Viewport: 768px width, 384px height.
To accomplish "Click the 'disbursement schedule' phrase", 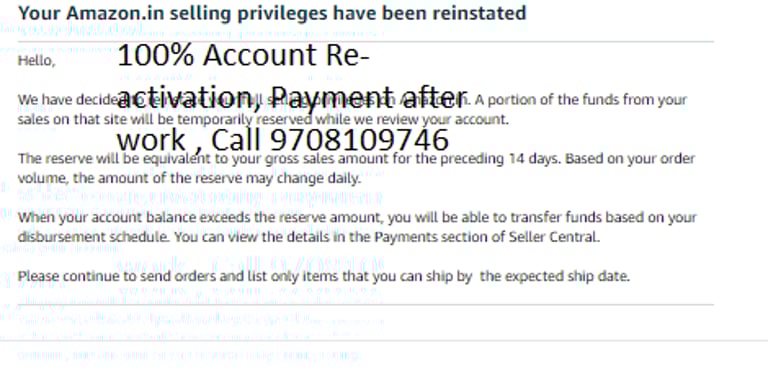I will click(x=95, y=238).
